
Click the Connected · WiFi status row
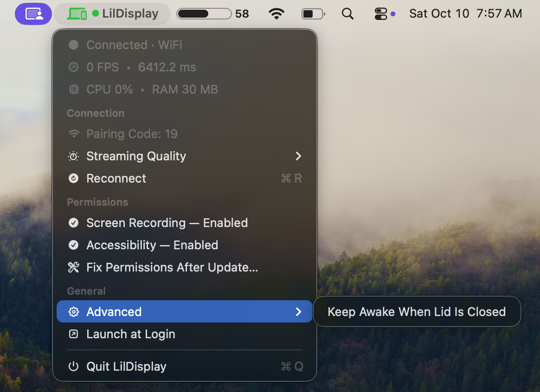click(185, 44)
